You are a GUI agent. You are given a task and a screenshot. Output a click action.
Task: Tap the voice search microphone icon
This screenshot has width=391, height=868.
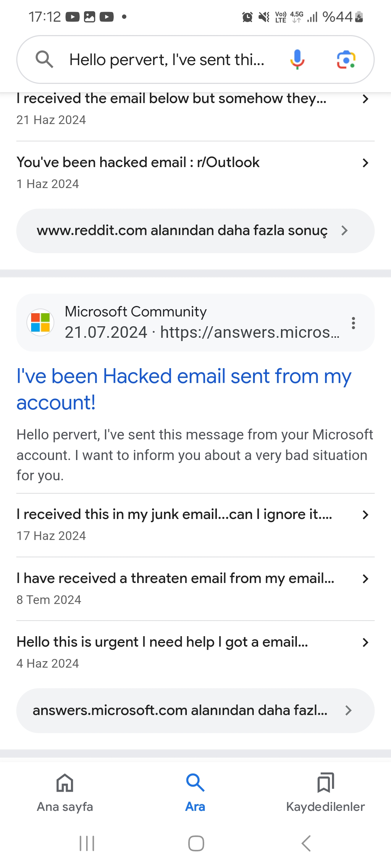[297, 59]
